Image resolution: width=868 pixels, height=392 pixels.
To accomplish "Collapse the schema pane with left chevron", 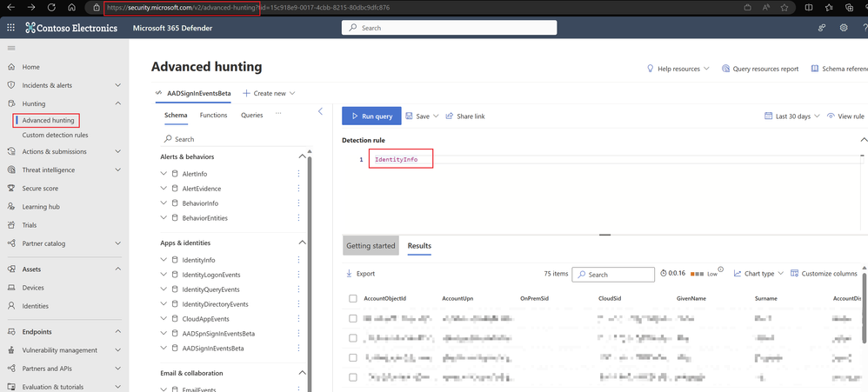I will [320, 111].
